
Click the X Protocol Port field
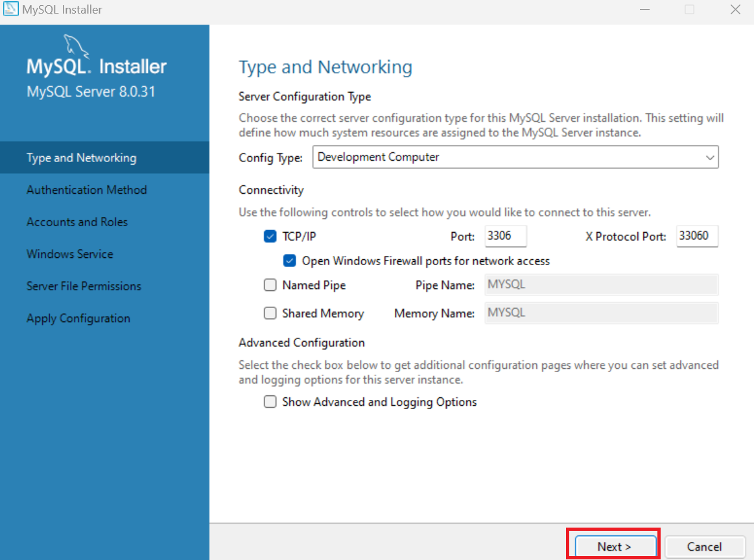click(x=697, y=236)
